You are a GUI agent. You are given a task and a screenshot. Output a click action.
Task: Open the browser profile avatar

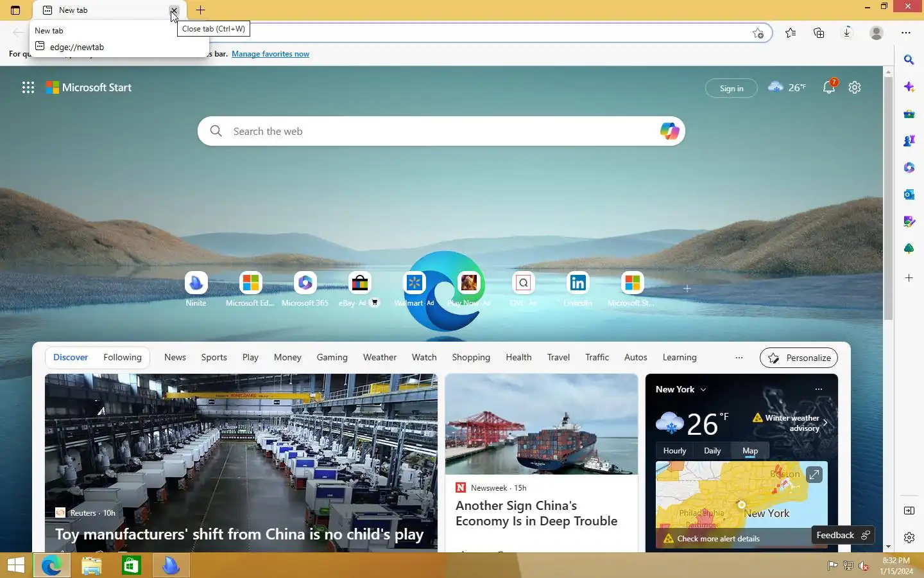click(877, 33)
